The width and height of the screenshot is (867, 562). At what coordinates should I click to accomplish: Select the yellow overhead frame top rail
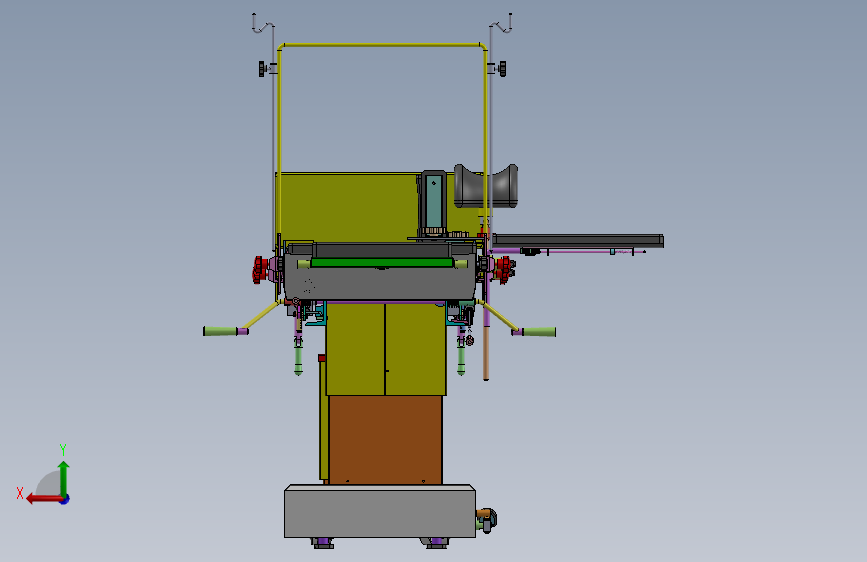[x=382, y=45]
